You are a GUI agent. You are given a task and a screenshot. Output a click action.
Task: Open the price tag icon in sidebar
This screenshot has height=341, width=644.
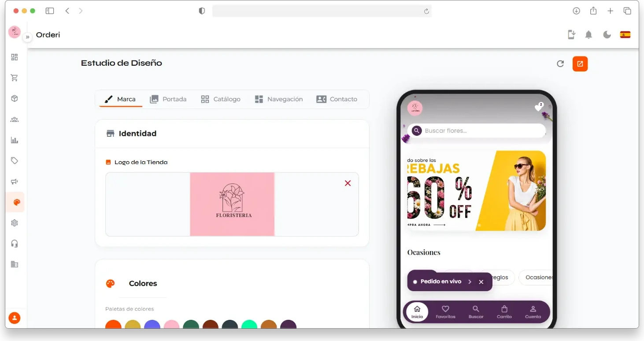coord(15,161)
